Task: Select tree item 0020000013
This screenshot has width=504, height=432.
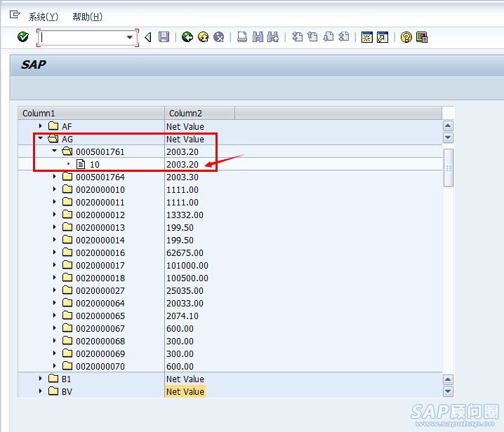Action: pos(100,228)
